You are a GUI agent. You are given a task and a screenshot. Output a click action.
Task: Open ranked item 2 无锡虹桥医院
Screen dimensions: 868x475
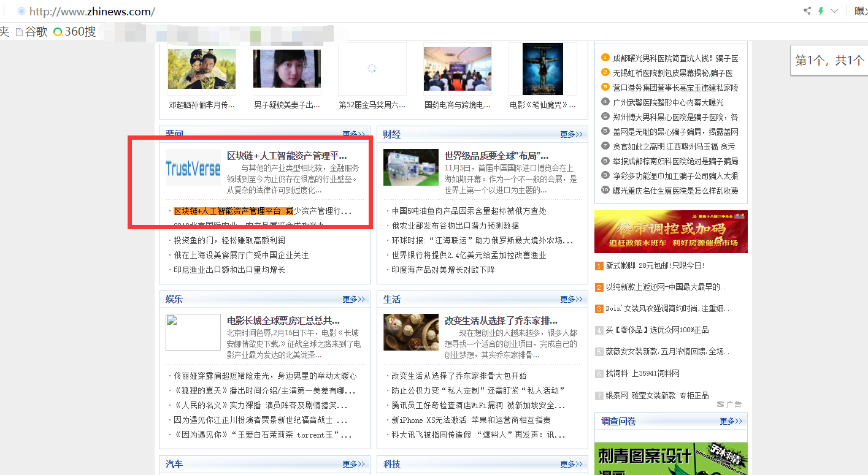click(673, 73)
